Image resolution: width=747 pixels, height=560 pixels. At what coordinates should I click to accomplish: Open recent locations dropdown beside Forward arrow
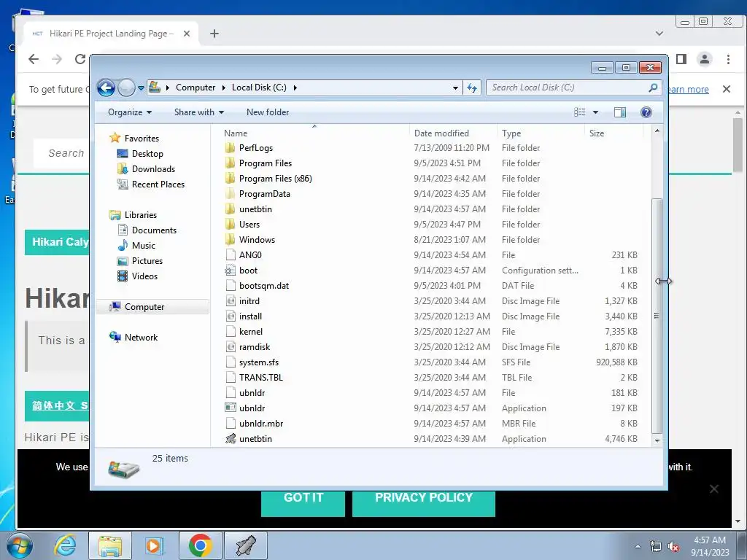(141, 88)
